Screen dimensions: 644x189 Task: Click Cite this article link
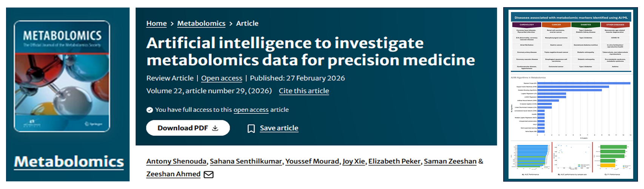tap(304, 91)
